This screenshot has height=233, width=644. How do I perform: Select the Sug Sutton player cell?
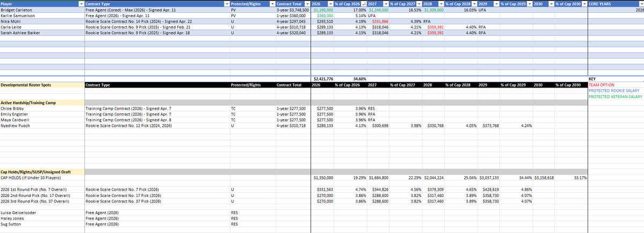point(42,224)
